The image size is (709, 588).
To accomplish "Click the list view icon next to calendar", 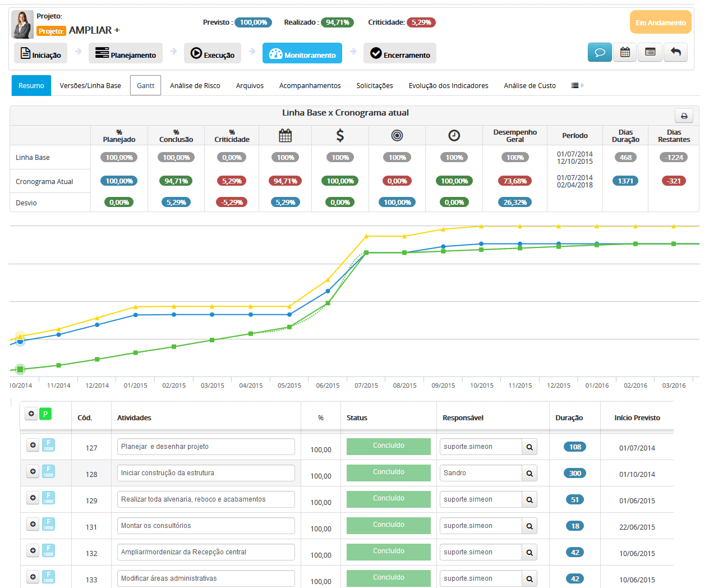I will 650,52.
